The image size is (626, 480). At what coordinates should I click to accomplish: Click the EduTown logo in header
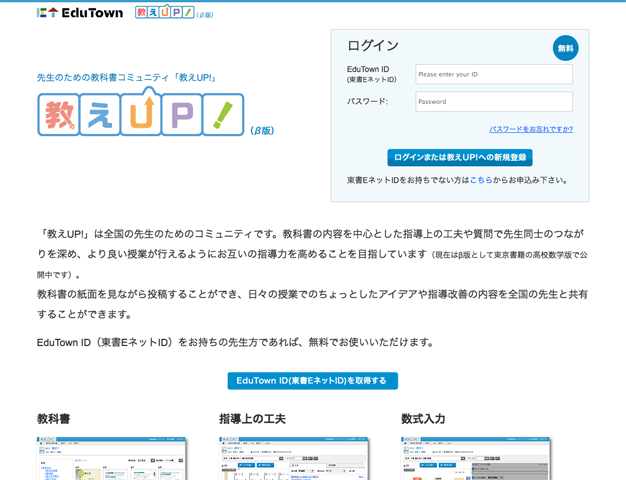coord(80,13)
